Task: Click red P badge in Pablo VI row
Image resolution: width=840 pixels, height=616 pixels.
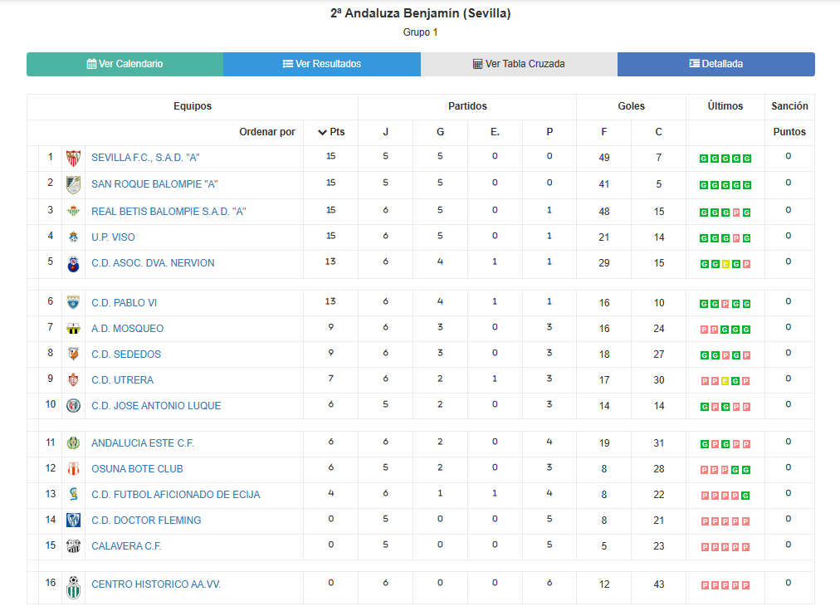Action: (x=725, y=304)
